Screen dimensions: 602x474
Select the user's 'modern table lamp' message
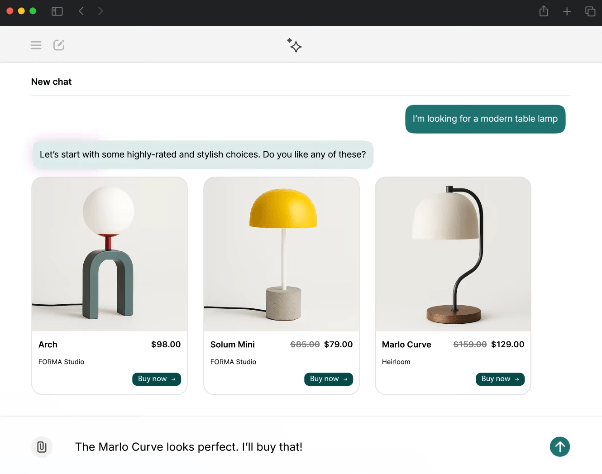485,119
